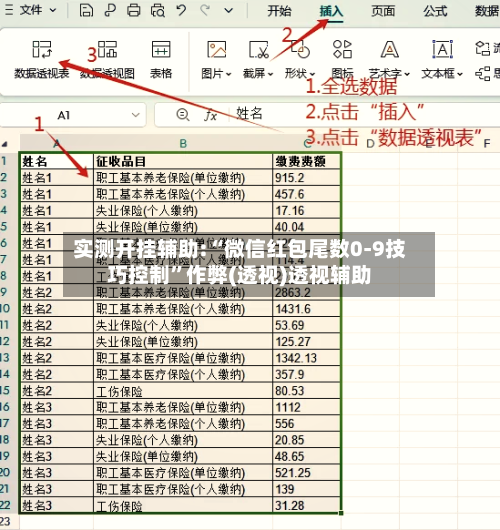500x530 pixels.
Task: Open the 文本框 dropdown arrow
Action: (459, 74)
